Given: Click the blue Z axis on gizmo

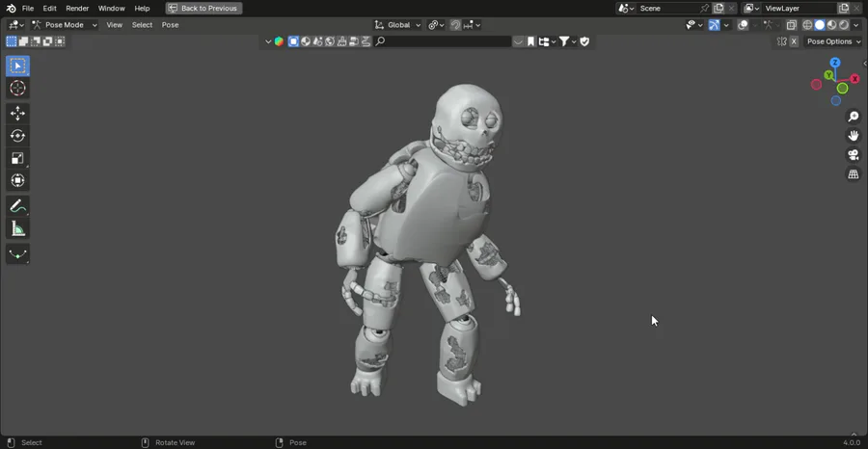Looking at the screenshot, I should click(x=835, y=63).
